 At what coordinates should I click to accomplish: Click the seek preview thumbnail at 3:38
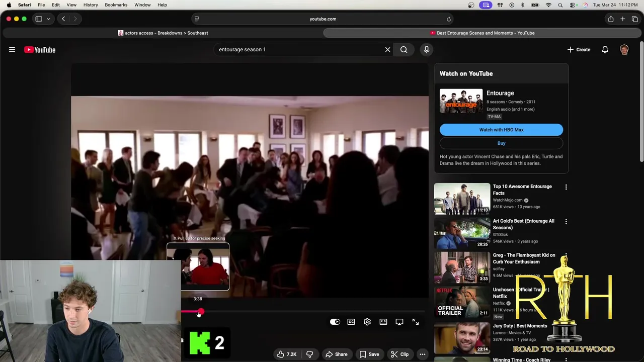click(x=198, y=266)
